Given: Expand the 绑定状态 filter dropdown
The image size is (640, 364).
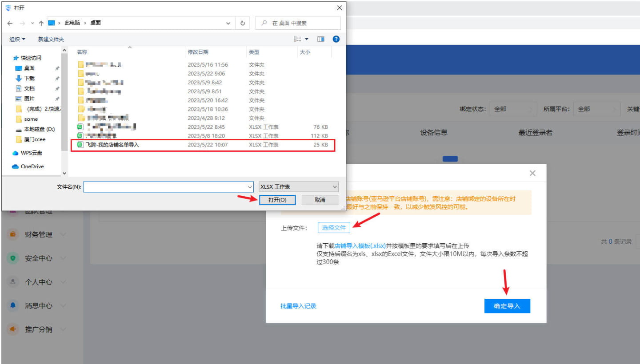Looking at the screenshot, I should pyautogui.click(x=513, y=109).
